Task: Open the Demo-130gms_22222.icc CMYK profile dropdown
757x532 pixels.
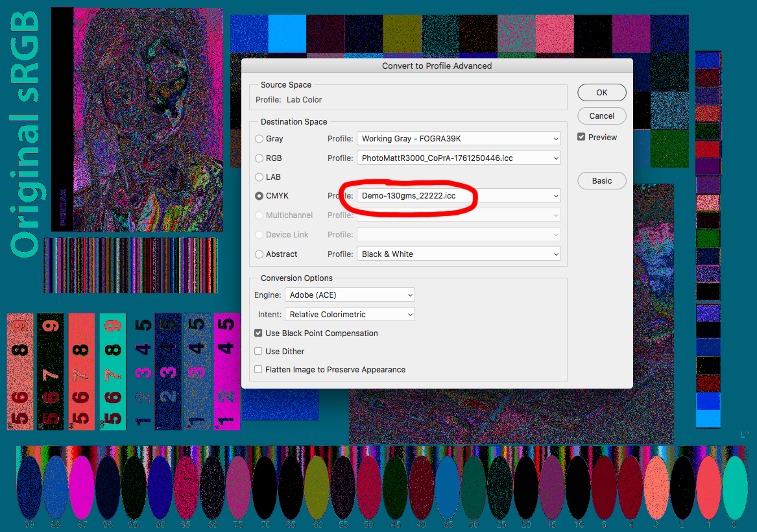Action: click(459, 195)
